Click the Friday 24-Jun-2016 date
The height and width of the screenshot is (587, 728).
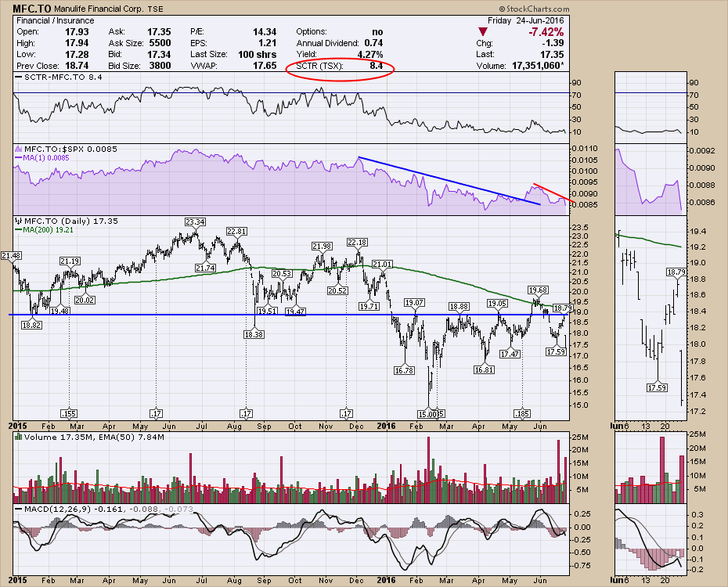(525, 20)
